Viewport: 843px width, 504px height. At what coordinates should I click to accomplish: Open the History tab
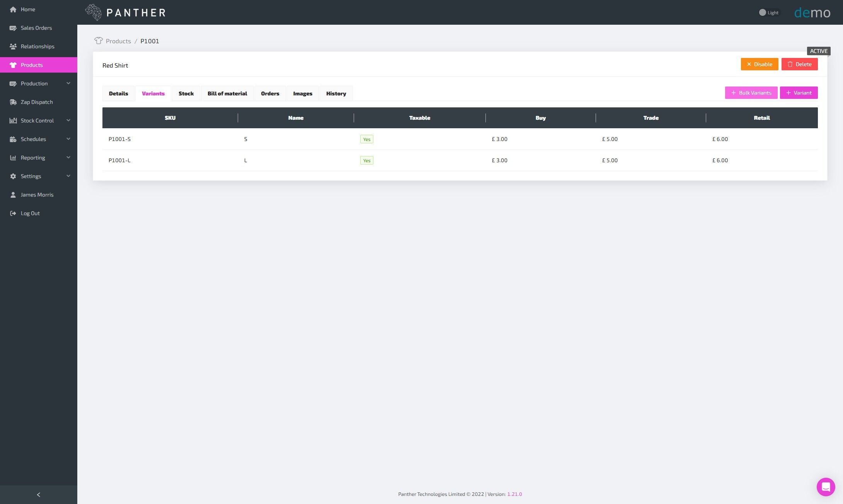(336, 93)
